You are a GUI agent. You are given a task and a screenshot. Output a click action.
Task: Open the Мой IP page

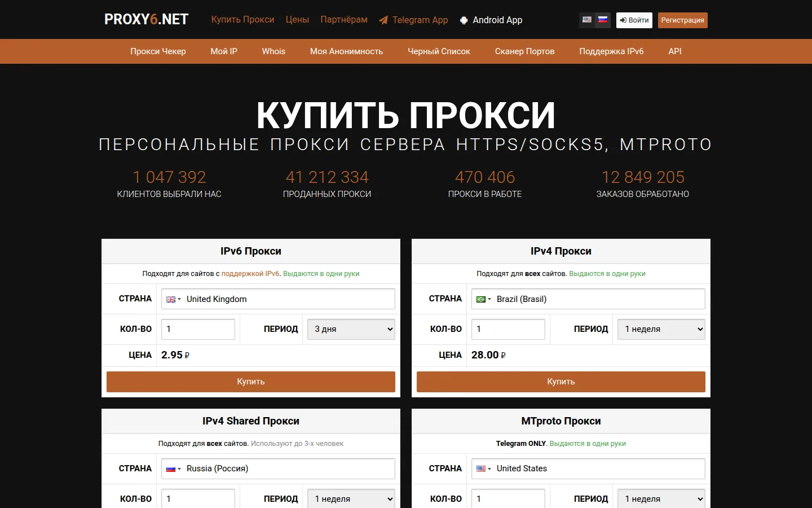[224, 51]
